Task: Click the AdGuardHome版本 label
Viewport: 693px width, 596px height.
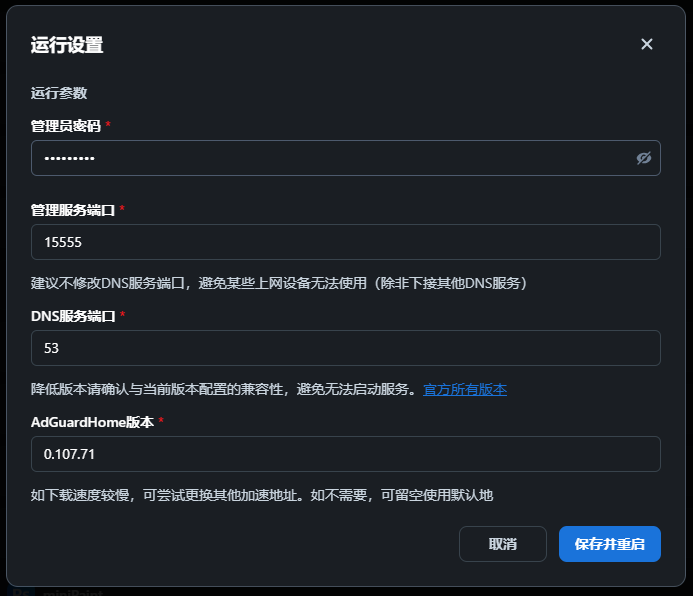Action: pos(92,422)
